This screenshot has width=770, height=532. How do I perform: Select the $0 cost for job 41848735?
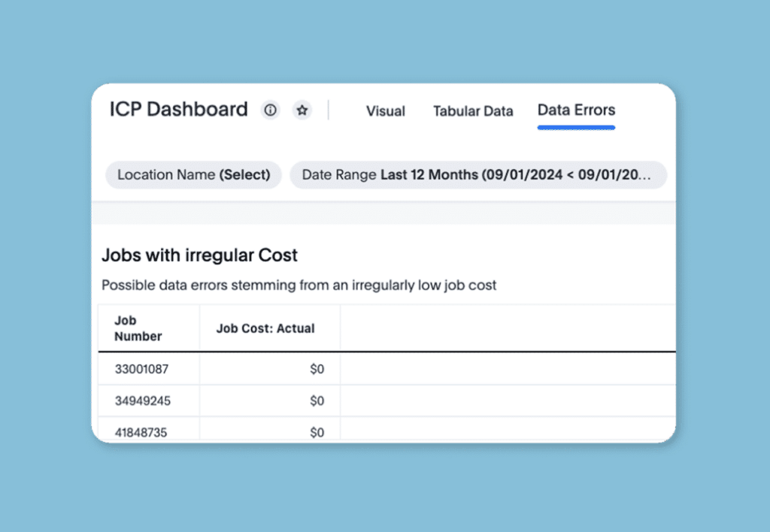click(317, 432)
